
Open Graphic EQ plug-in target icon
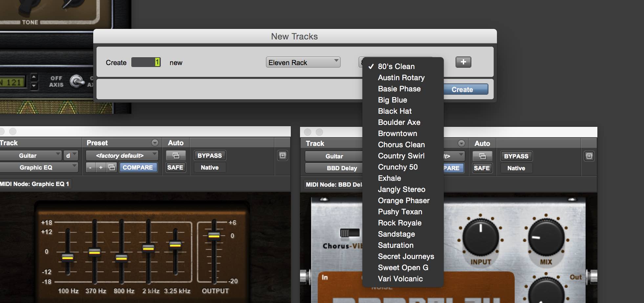282,155
